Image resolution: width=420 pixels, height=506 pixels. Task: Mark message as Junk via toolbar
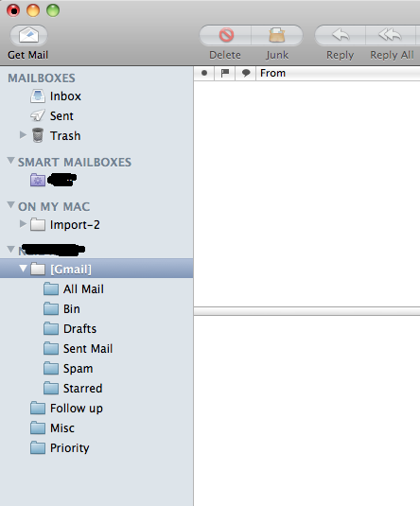277,35
